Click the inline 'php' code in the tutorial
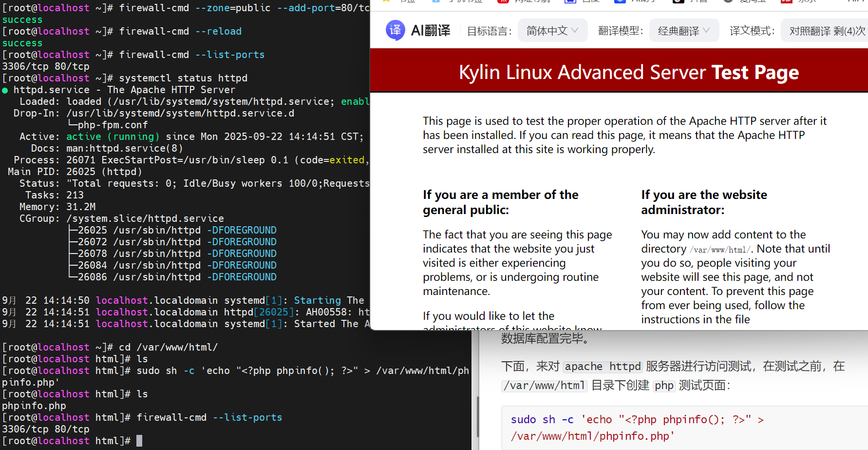Image resolution: width=868 pixels, height=450 pixels. click(x=664, y=385)
